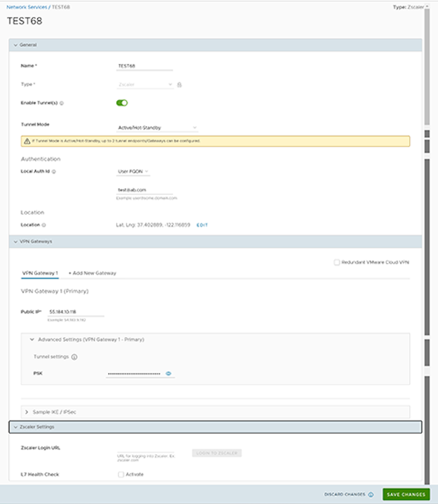
Task: Click info icon beside Local Auth Id
Action: 54,171
